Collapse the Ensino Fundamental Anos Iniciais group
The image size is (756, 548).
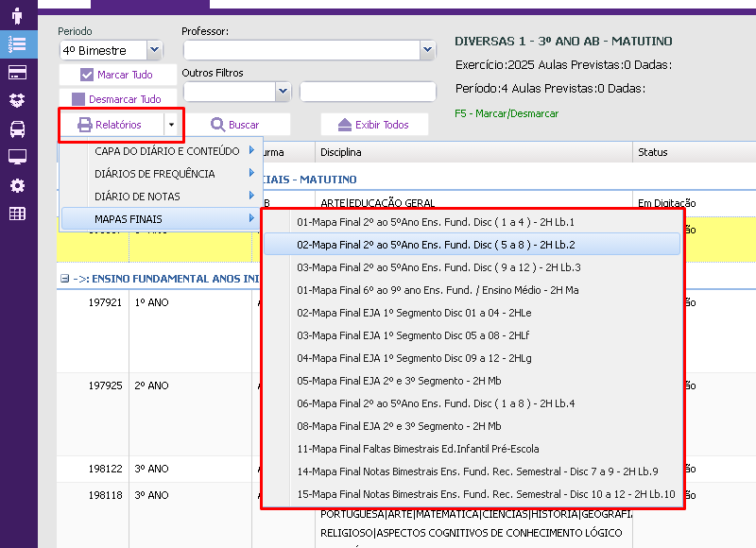64,279
